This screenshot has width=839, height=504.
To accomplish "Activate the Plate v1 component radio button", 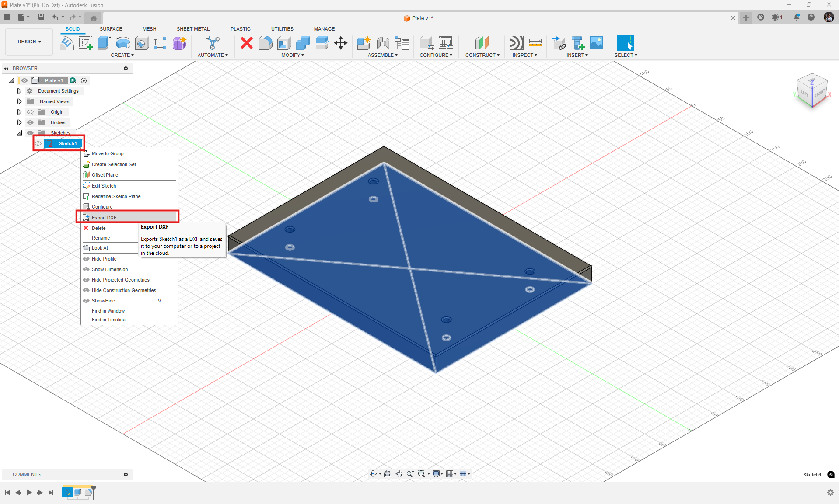I will (x=84, y=80).
